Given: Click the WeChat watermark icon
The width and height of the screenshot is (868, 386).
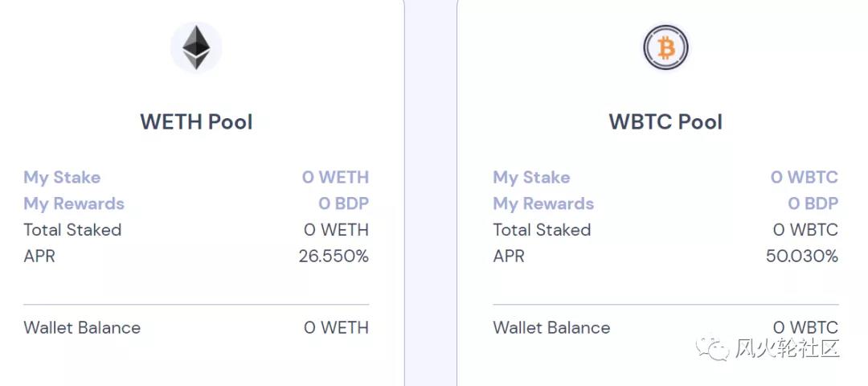Looking at the screenshot, I should click(713, 350).
